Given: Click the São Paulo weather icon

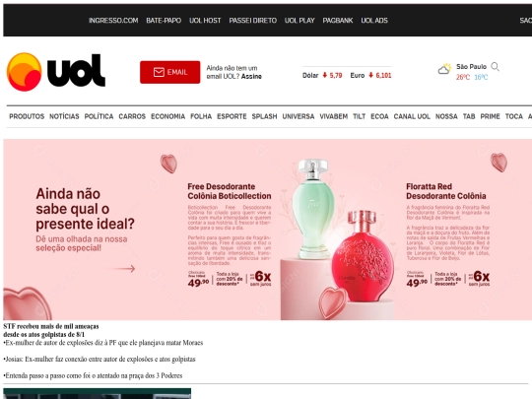Looking at the screenshot, I should tap(444, 69).
